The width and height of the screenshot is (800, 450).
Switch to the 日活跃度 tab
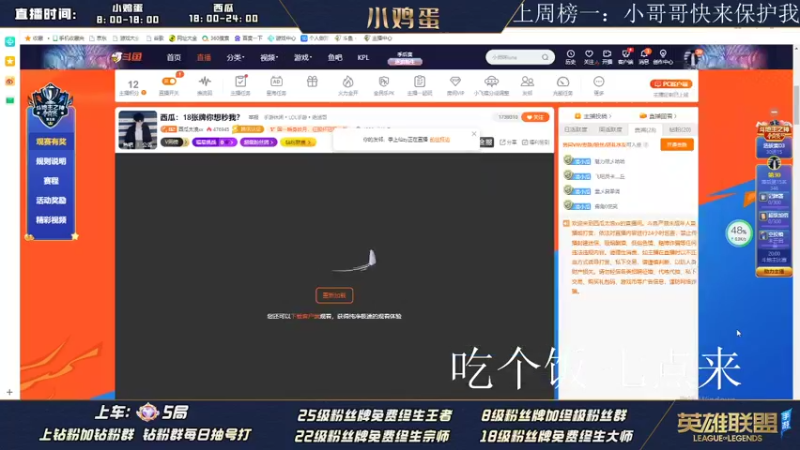[x=576, y=130]
